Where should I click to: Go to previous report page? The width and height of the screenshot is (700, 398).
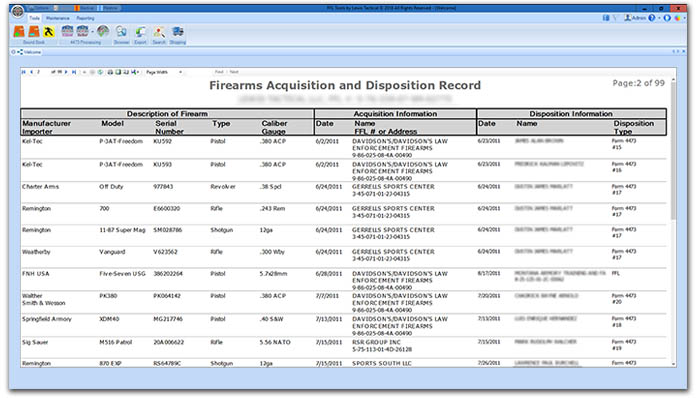tap(31, 72)
